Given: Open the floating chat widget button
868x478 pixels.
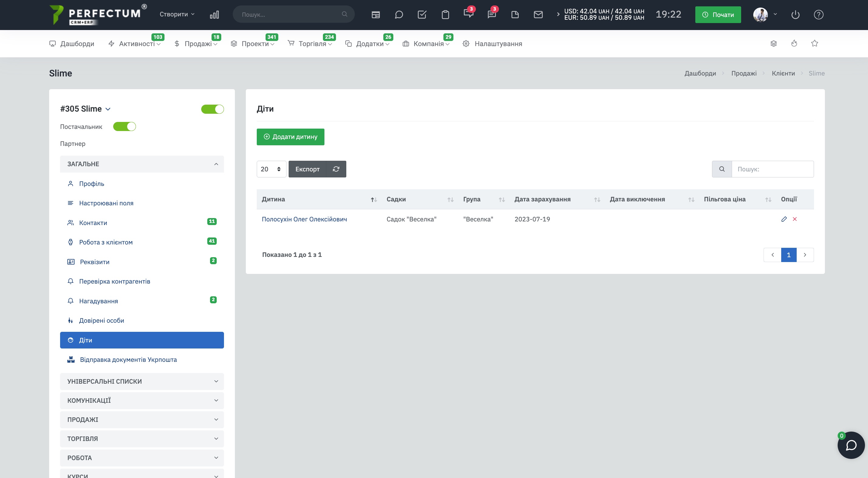Looking at the screenshot, I should pos(851,445).
